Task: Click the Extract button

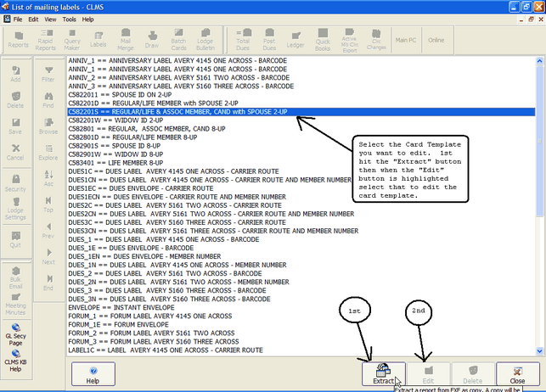Action: (384, 373)
